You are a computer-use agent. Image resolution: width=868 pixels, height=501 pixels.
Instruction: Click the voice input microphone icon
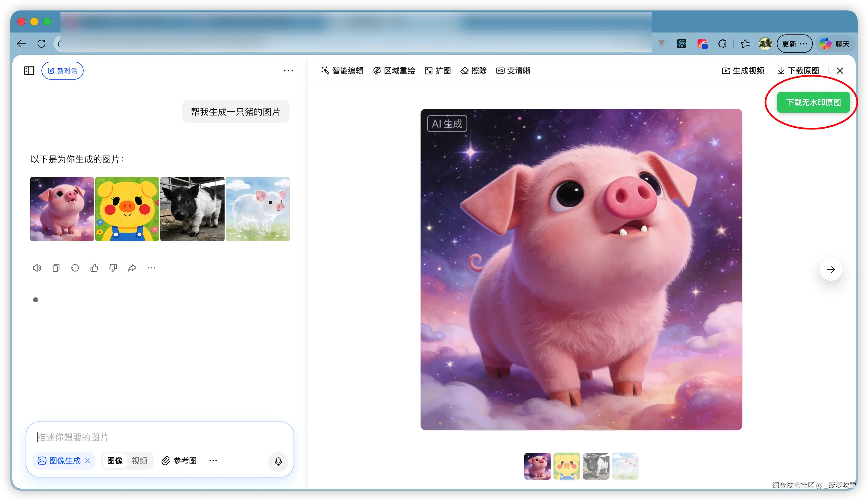coord(278,461)
